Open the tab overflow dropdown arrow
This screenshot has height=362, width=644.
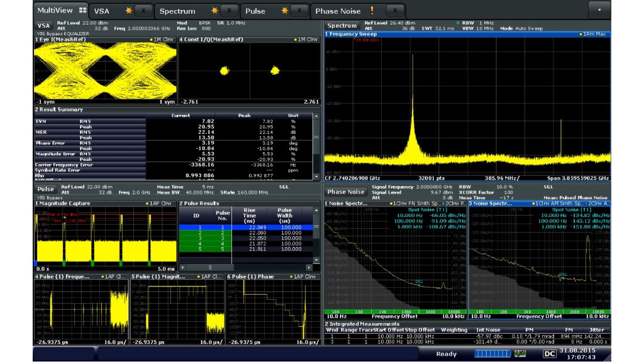coord(599,11)
